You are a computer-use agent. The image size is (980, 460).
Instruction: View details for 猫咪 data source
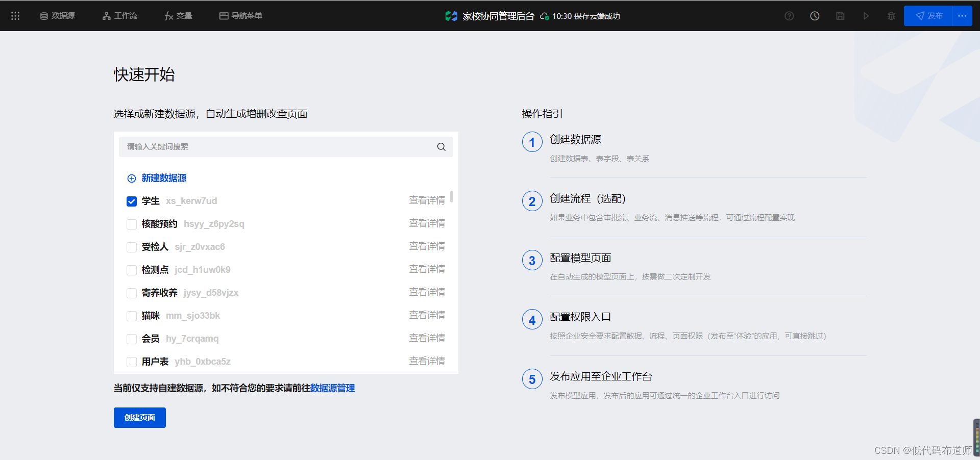[427, 315]
